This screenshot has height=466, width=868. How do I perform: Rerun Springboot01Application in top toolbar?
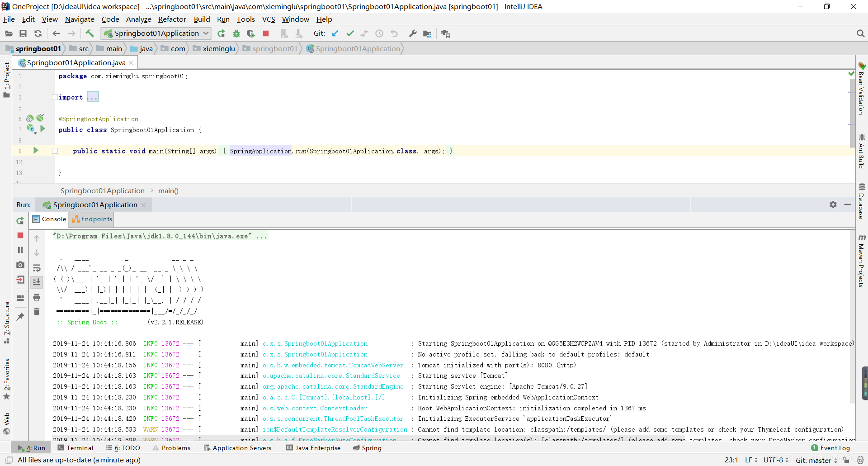pos(221,33)
